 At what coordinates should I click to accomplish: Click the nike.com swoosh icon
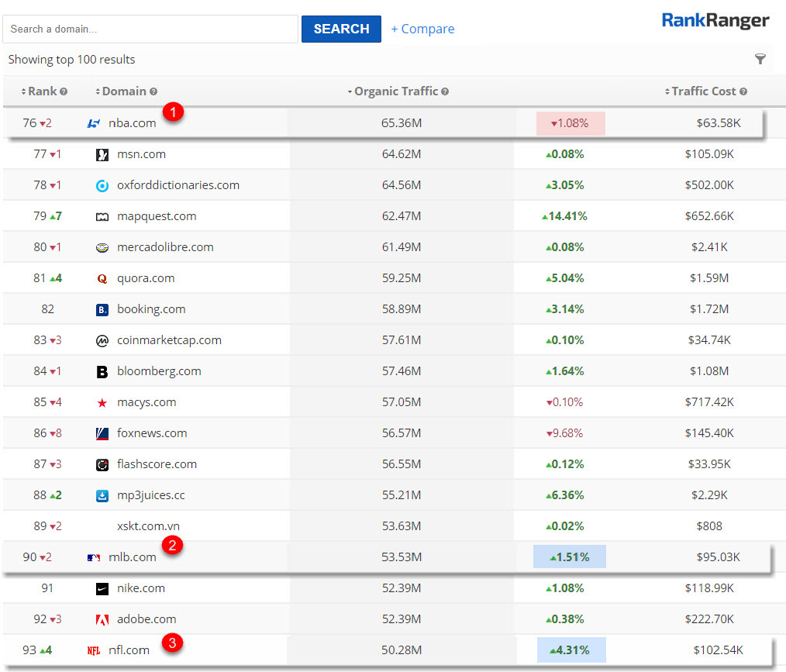pos(102,588)
